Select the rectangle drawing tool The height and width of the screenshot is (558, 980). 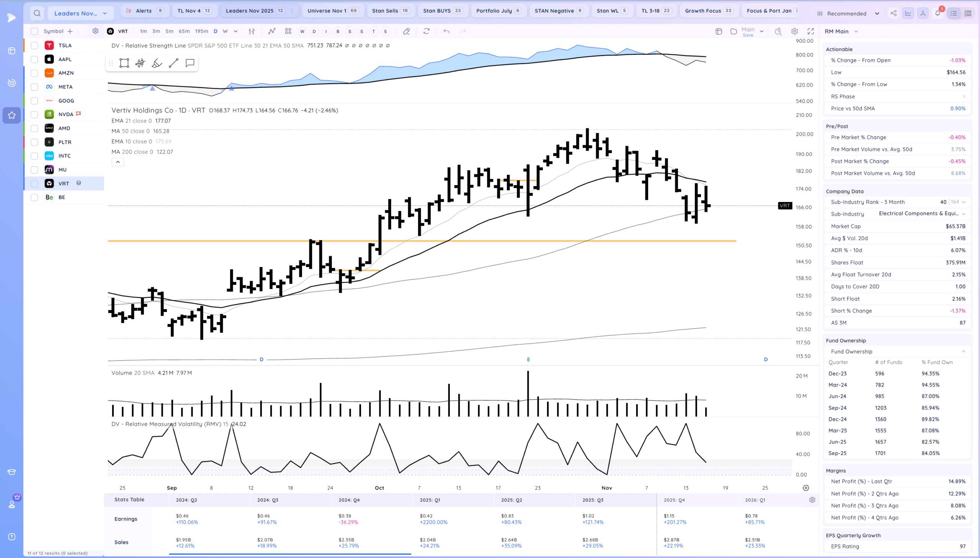(124, 63)
